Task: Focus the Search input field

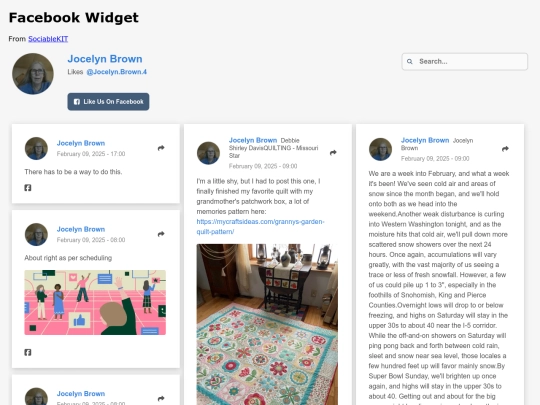Action: coord(465,62)
